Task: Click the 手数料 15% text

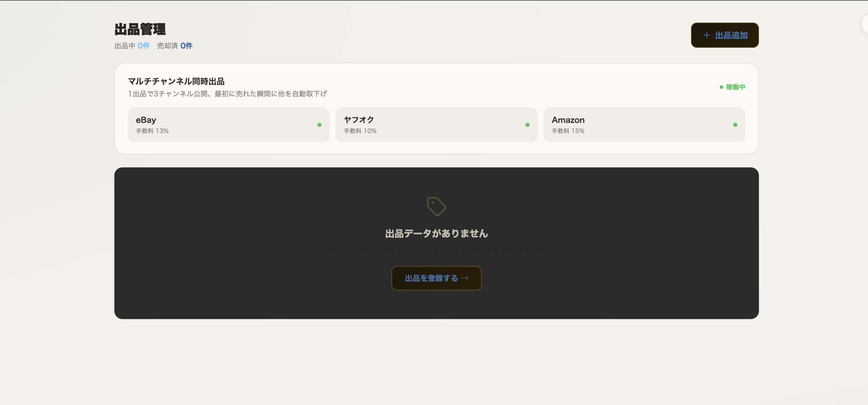Action: coord(568,131)
